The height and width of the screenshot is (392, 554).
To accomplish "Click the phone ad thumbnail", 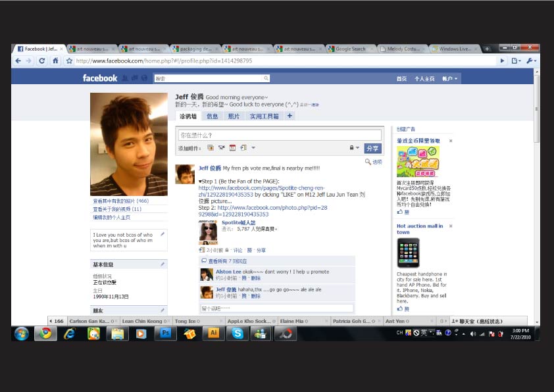I will click(x=408, y=253).
